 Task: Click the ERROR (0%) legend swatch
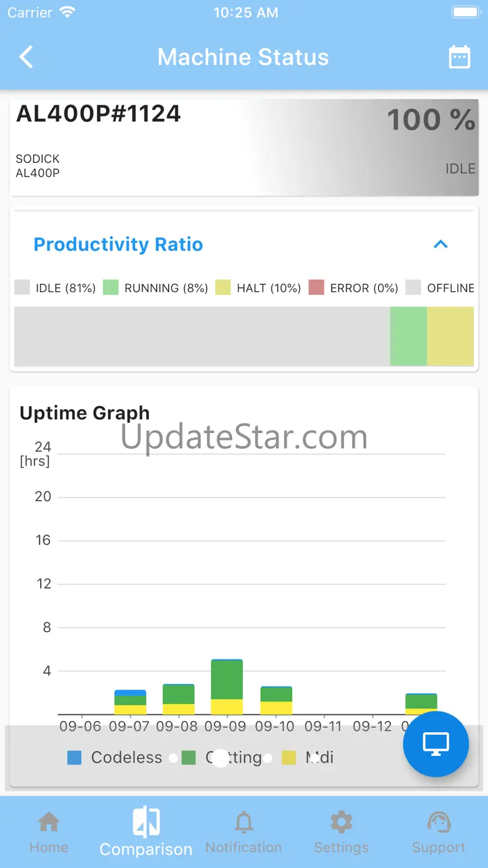tap(317, 288)
